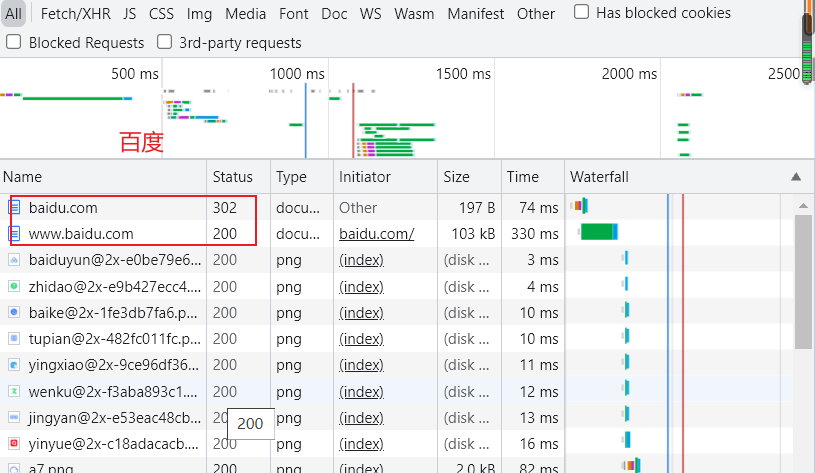The image size is (815, 473).
Task: Filter requests by Img
Action: (x=199, y=14)
